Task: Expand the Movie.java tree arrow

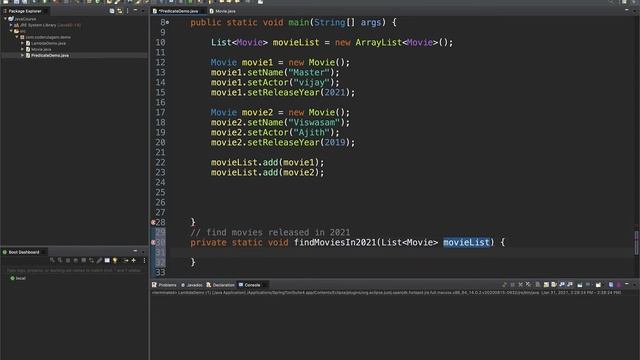Action: tap(22, 49)
